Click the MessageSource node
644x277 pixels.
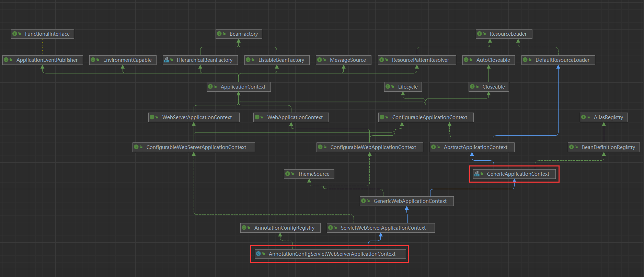[344, 60]
